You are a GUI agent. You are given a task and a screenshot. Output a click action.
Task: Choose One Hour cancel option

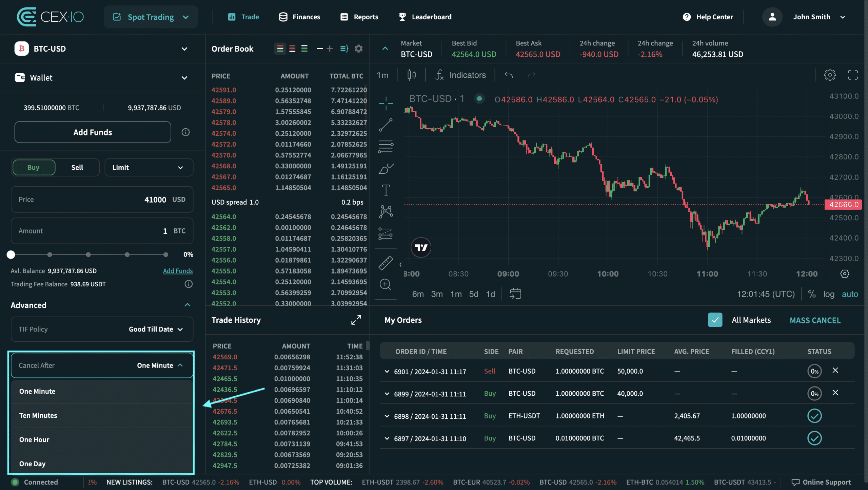coord(102,439)
